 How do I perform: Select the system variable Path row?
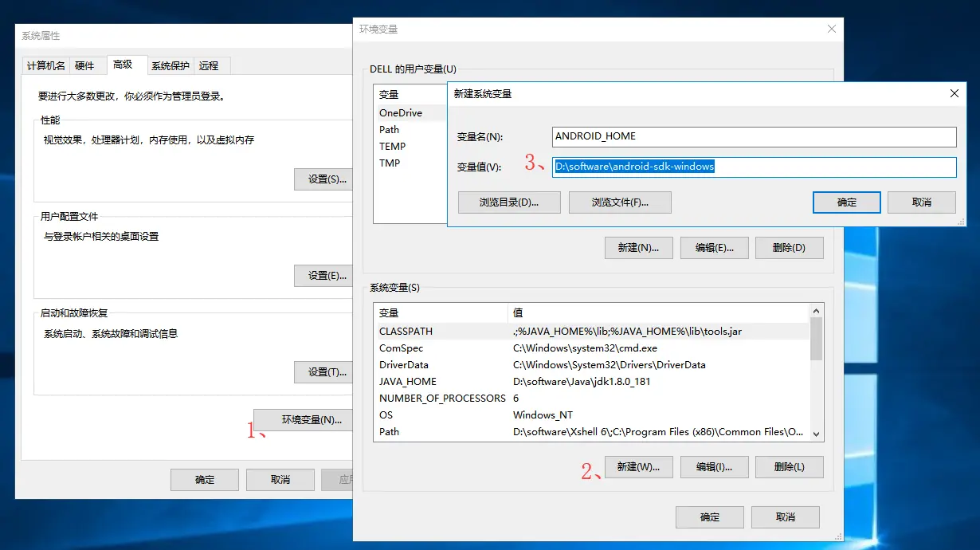[x=592, y=432]
